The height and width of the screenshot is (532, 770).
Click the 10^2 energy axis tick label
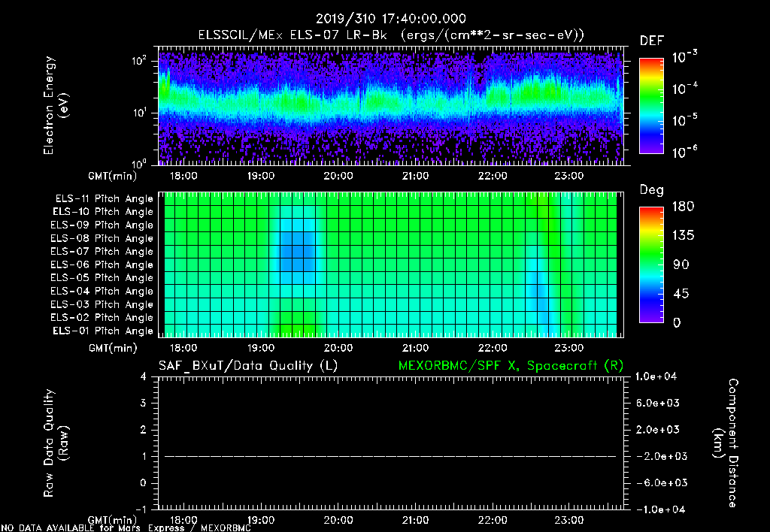coord(139,61)
